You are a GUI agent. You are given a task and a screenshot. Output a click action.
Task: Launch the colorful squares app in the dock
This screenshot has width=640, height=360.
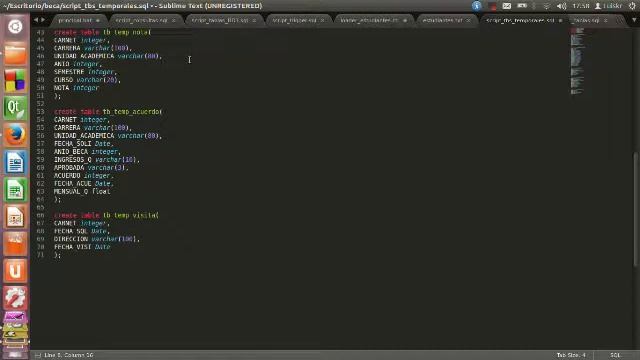tap(15, 81)
